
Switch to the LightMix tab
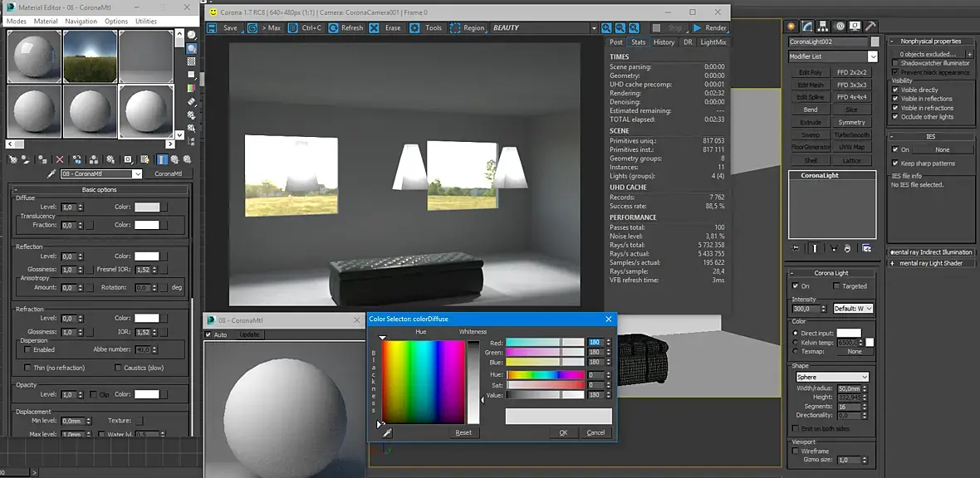coord(713,41)
